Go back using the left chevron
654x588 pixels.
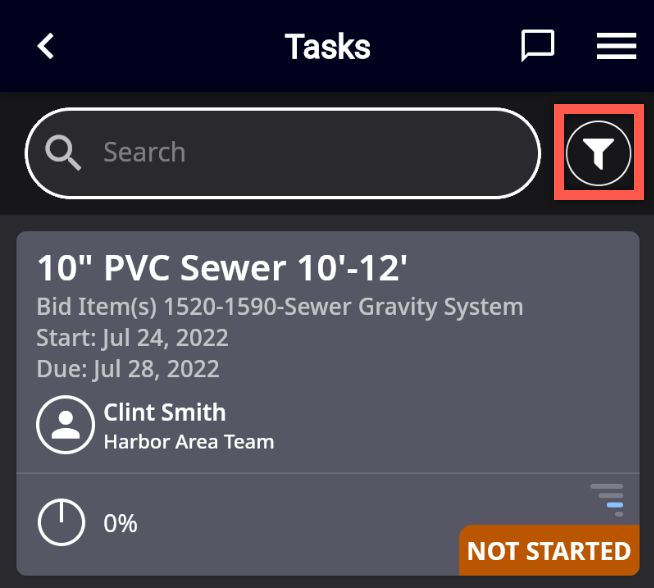45,46
